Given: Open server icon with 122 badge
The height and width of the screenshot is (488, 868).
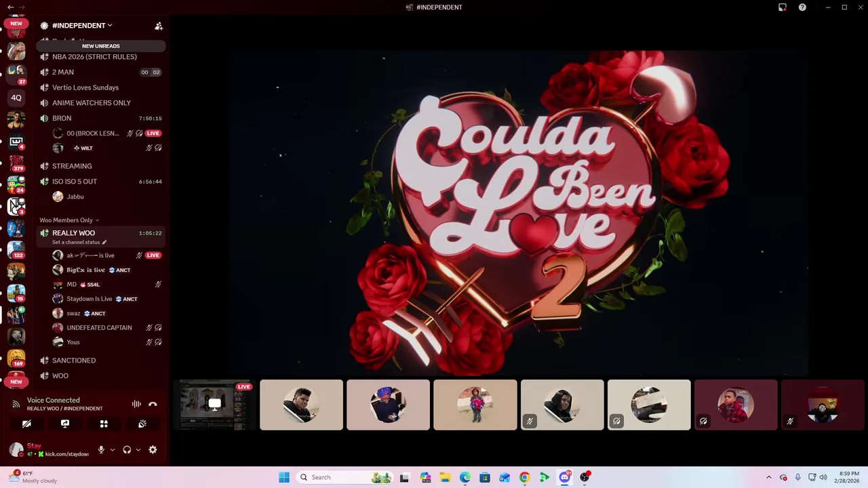Looking at the screenshot, I should coord(16,249).
